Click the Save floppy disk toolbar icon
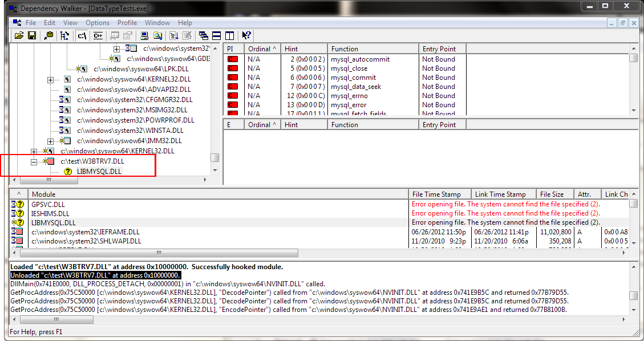The height and width of the screenshot is (341, 644). [x=31, y=35]
